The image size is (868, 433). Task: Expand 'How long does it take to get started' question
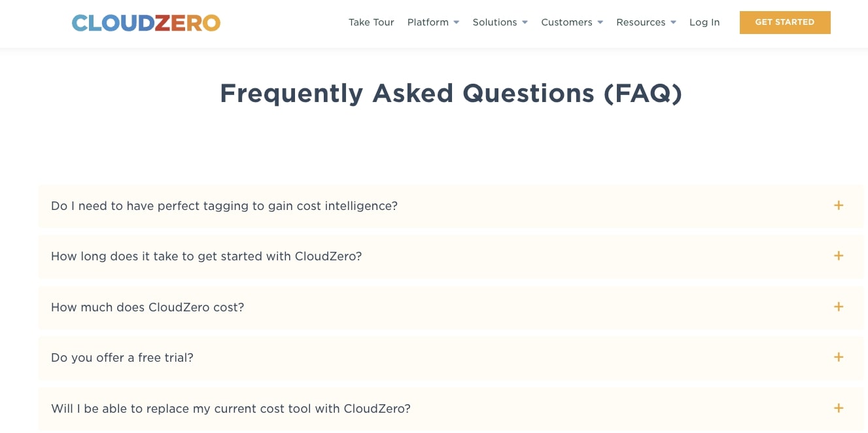pos(451,256)
